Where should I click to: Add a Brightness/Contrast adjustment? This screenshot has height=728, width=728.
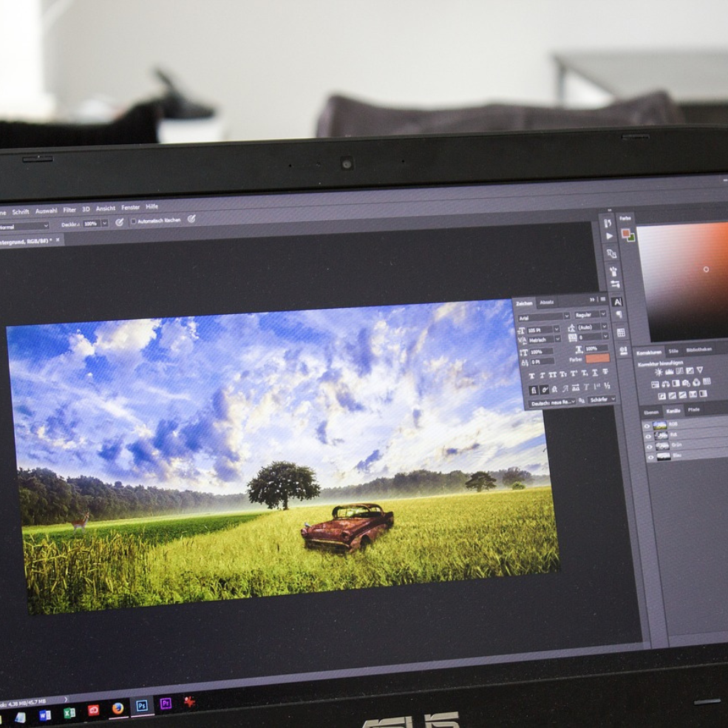[658, 371]
